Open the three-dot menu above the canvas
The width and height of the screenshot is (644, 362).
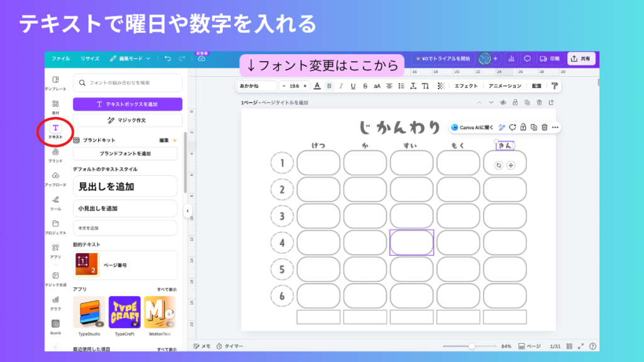click(555, 127)
